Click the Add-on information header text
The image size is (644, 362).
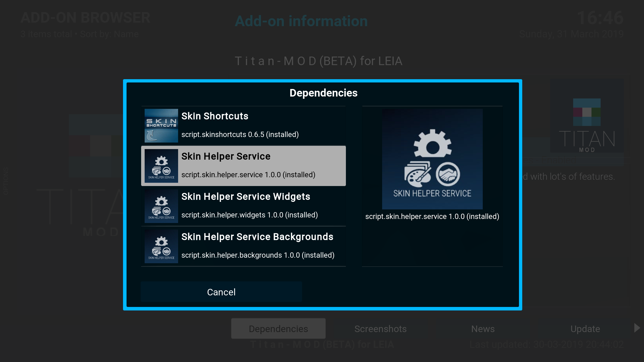click(301, 21)
